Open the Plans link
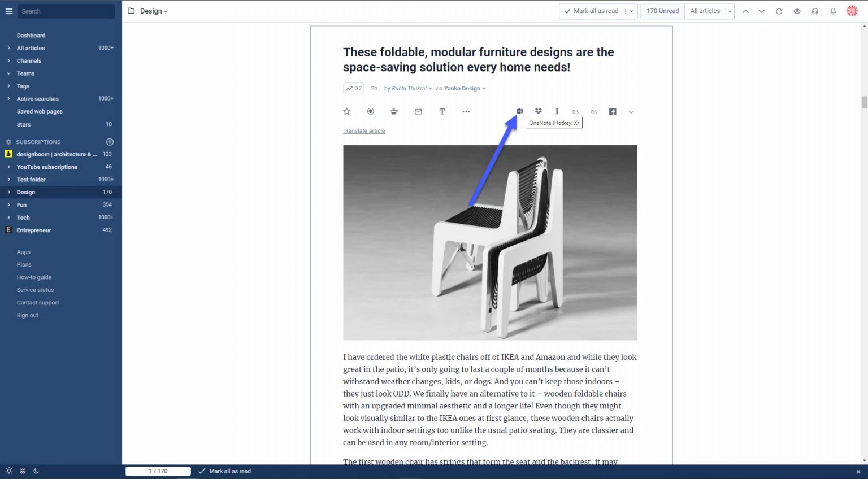868x479 pixels. 24,265
